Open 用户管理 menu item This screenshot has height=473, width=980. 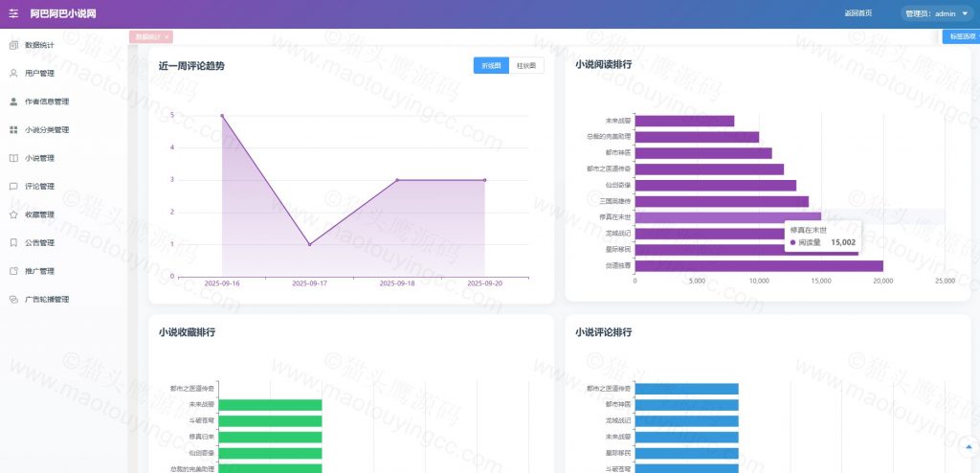[x=64, y=73]
